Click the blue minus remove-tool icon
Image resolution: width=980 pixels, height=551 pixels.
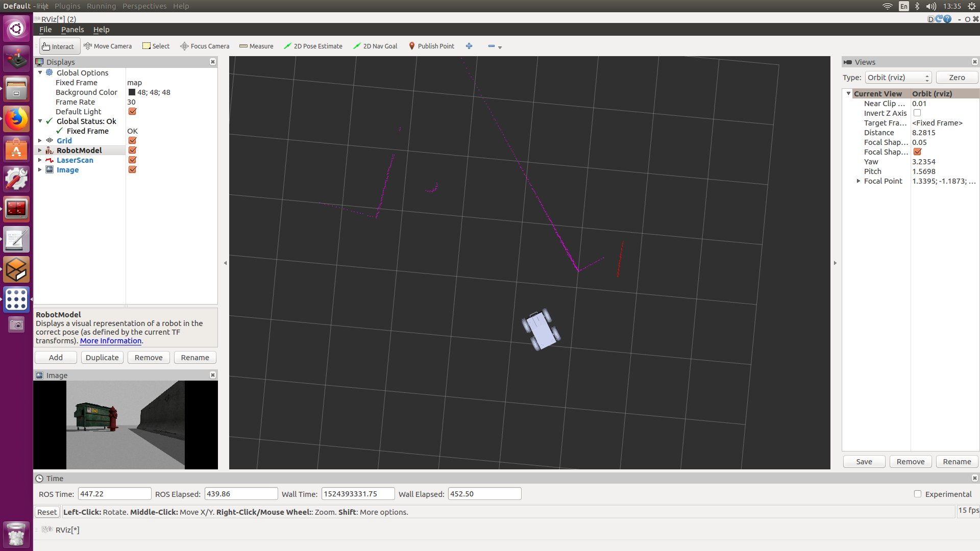click(492, 46)
